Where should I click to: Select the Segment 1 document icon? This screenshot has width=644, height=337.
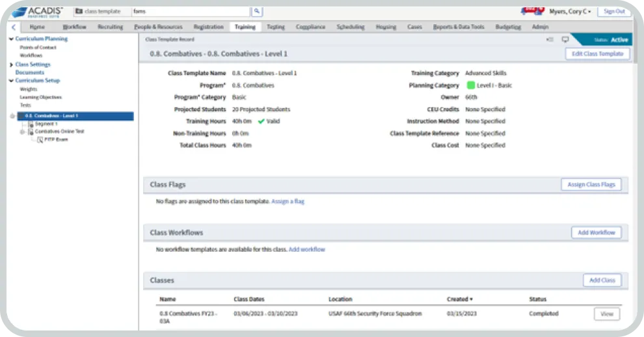coord(31,124)
